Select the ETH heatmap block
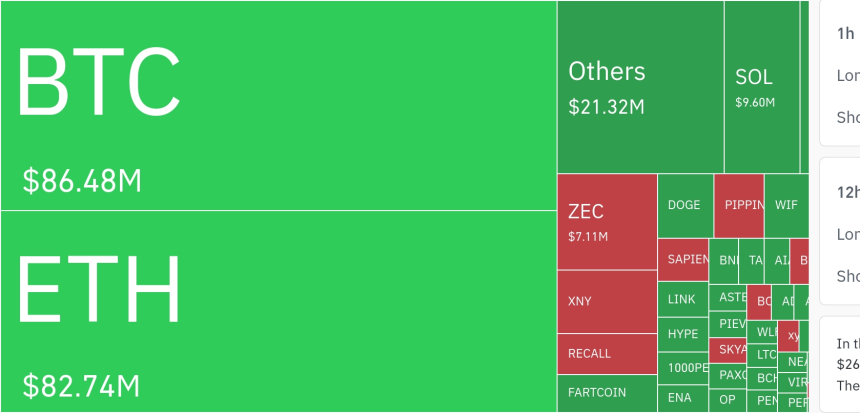The height and width of the screenshot is (413, 860). coord(278,311)
